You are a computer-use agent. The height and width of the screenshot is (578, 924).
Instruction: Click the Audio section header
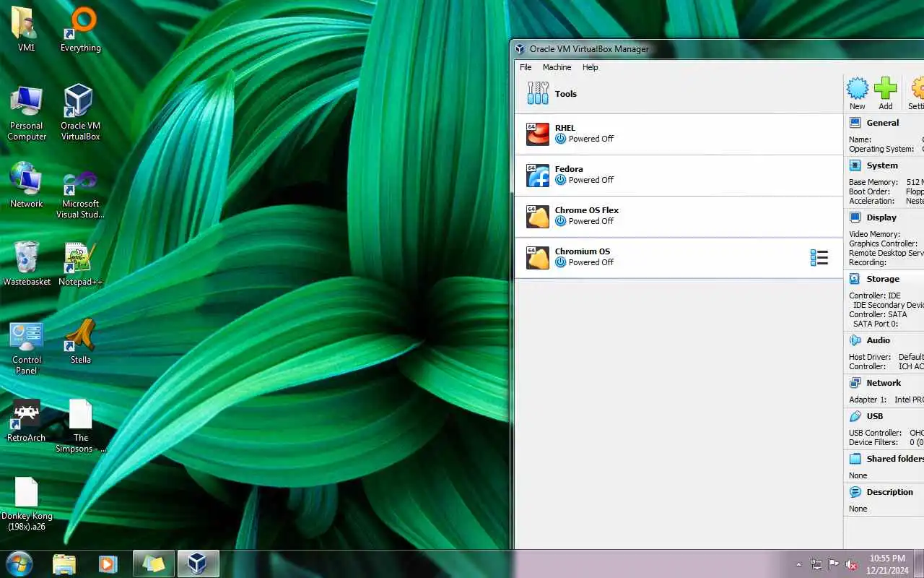click(879, 340)
